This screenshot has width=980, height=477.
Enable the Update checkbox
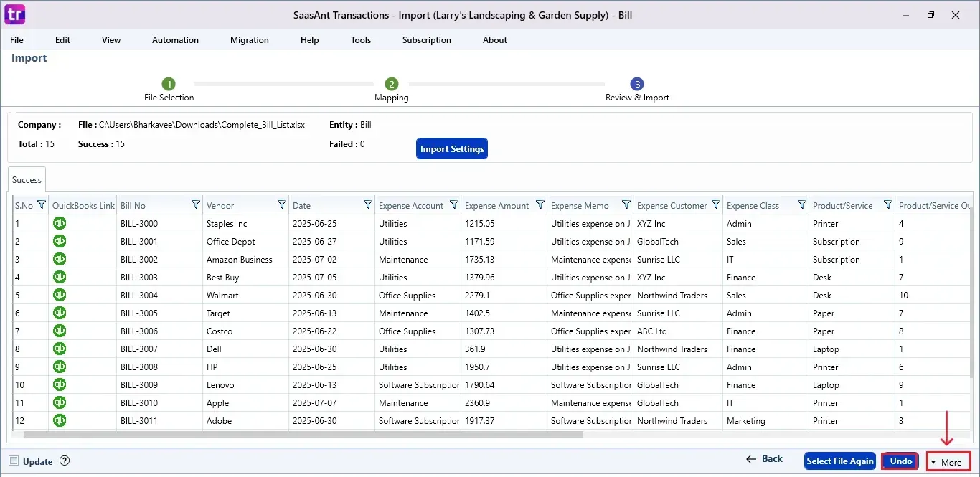tap(14, 461)
